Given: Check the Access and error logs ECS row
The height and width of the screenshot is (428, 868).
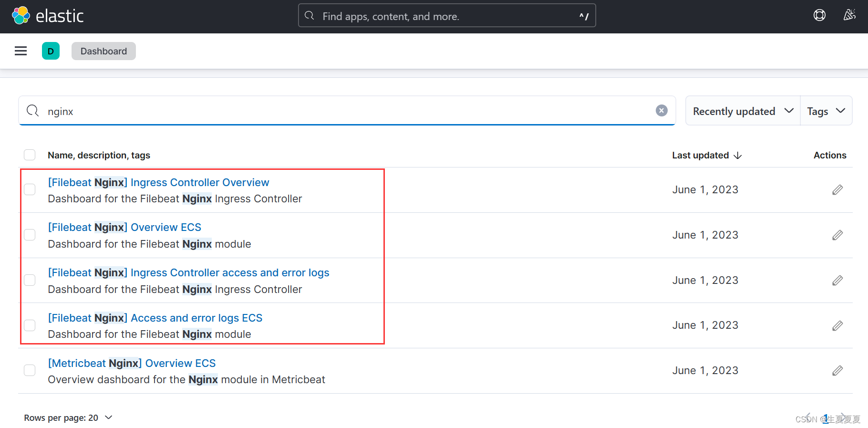Looking at the screenshot, I should pyautogui.click(x=30, y=325).
